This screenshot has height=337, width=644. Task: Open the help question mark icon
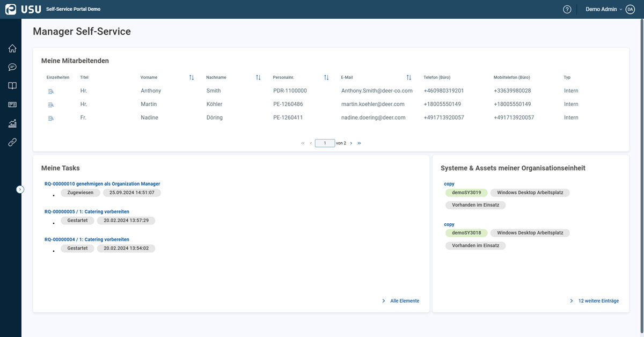pyautogui.click(x=567, y=9)
